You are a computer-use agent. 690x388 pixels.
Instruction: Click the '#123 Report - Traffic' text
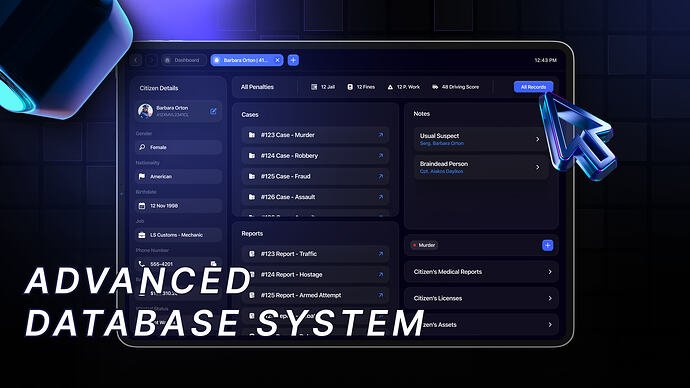(289, 254)
